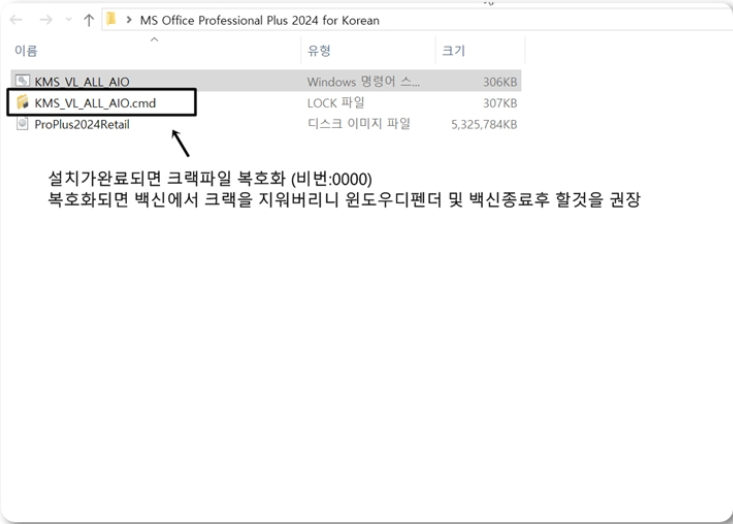This screenshot has width=733, height=524.
Task: Click the 5,325,784KB size cell
Action: pyautogui.click(x=482, y=125)
